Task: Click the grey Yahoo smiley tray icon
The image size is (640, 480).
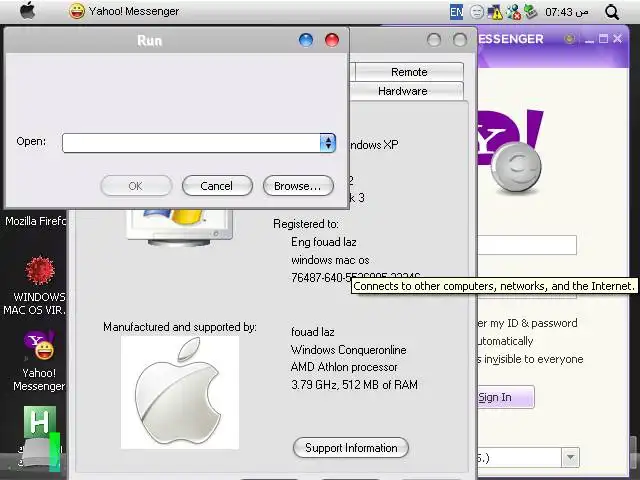Action: [476, 12]
